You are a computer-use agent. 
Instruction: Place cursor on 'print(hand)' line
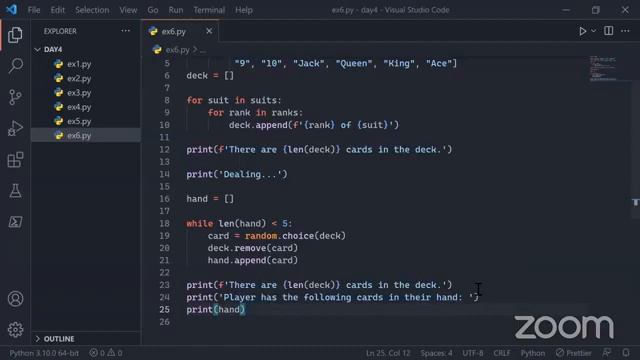(x=216, y=309)
